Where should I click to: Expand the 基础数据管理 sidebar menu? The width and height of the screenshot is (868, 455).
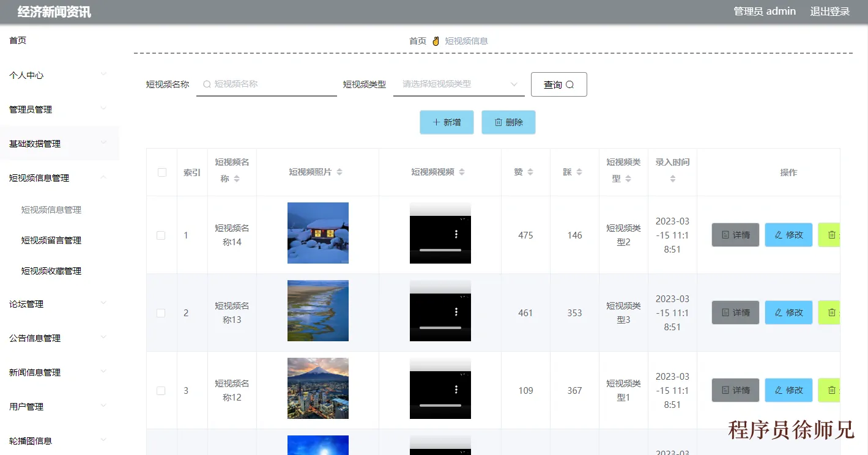coord(59,144)
